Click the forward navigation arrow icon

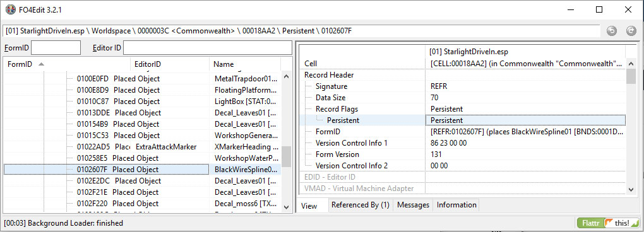pos(631,31)
